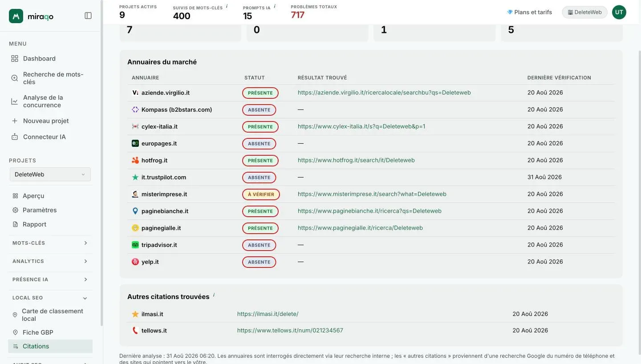Click the competitor analysis chart icon

coord(15,101)
